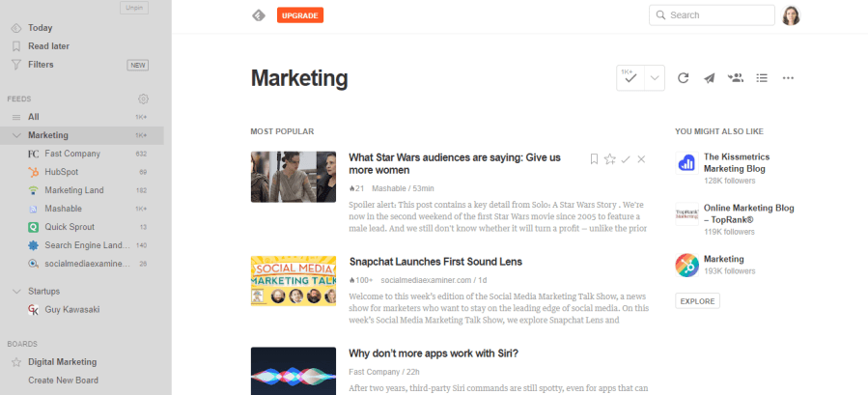Collapse the Marketing category chevron
The height and width of the screenshot is (395, 868).
tap(16, 136)
